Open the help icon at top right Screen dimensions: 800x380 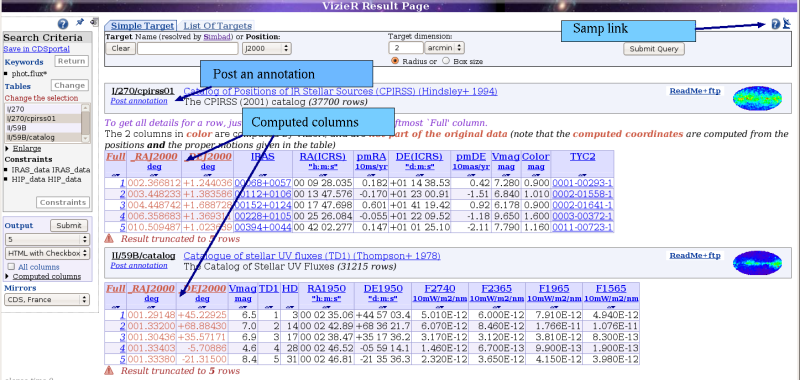776,24
